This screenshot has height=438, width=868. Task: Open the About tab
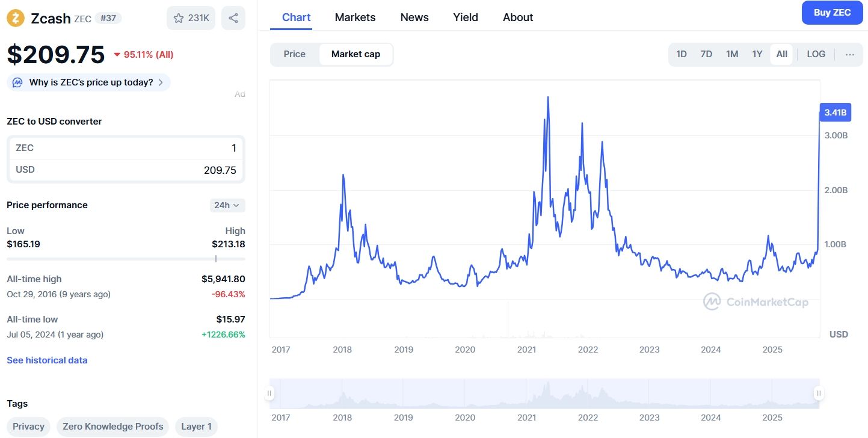coord(518,17)
